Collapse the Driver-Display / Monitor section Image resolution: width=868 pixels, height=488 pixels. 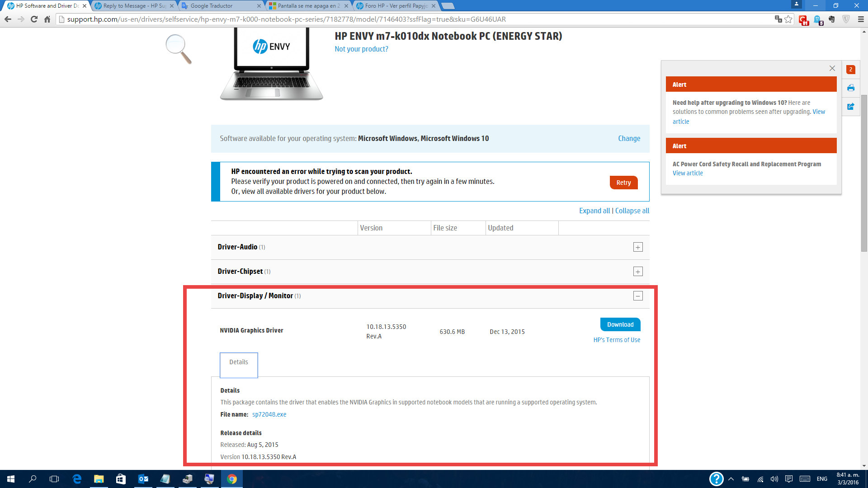[637, 296]
